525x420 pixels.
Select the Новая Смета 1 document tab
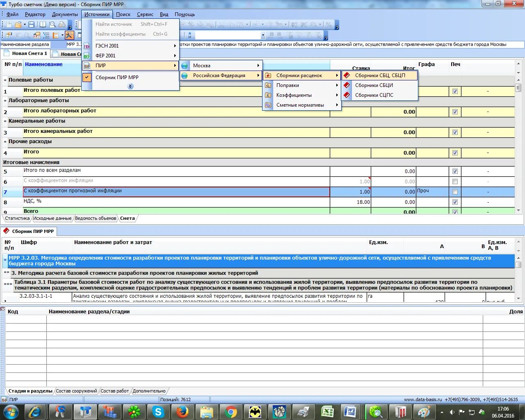click(x=26, y=53)
